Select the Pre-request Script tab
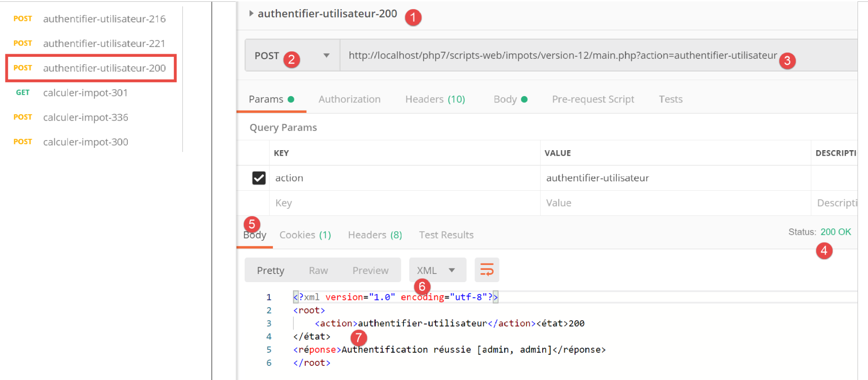 tap(592, 99)
